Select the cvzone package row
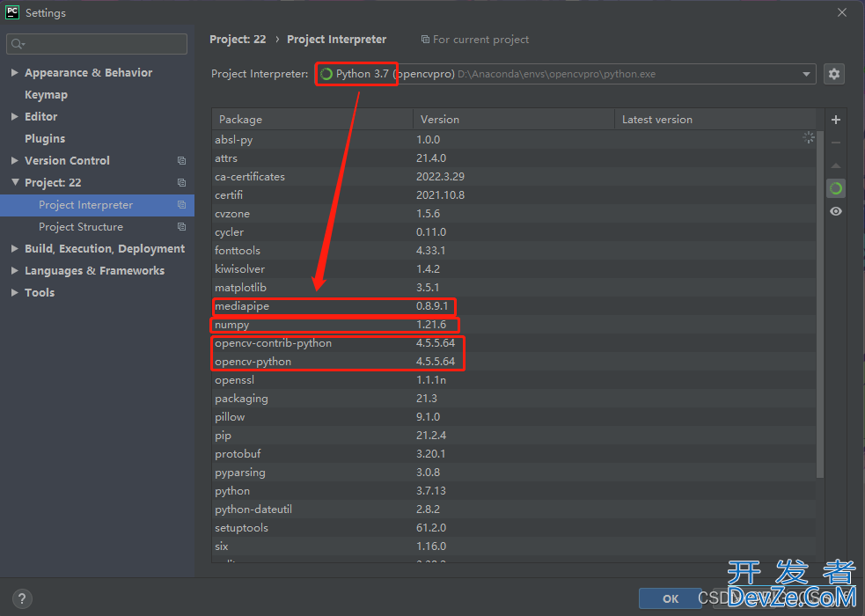865x616 pixels. tap(514, 214)
